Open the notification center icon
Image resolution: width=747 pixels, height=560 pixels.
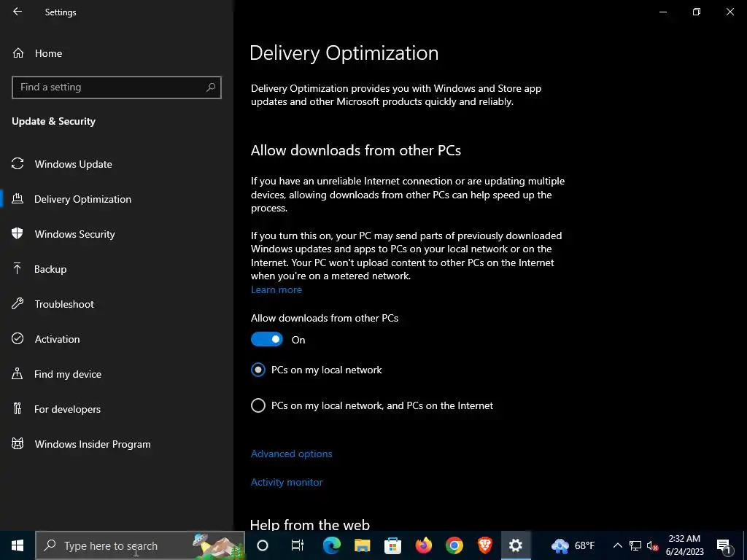point(724,545)
